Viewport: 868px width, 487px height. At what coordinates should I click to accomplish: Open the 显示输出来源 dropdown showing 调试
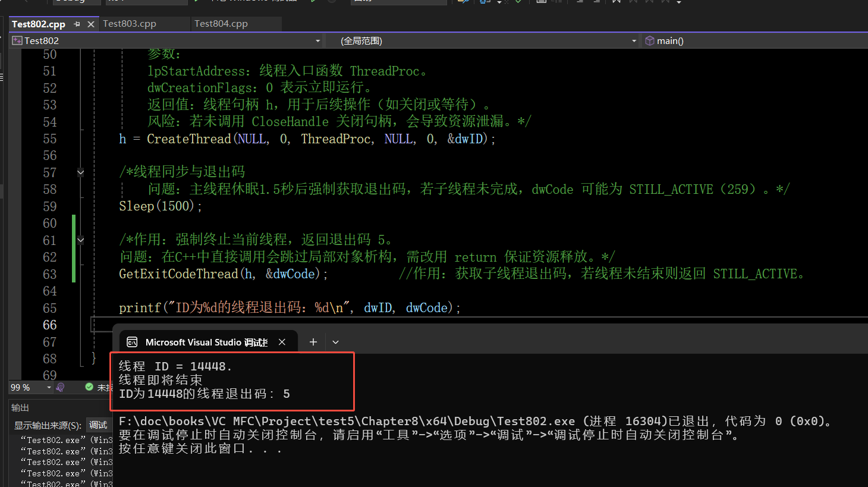click(99, 425)
